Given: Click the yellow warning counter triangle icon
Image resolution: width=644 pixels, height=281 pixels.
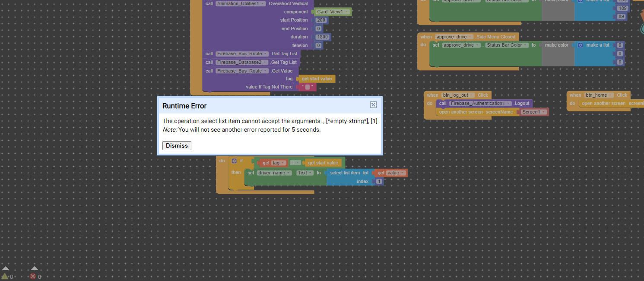Looking at the screenshot, I should [x=4, y=277].
